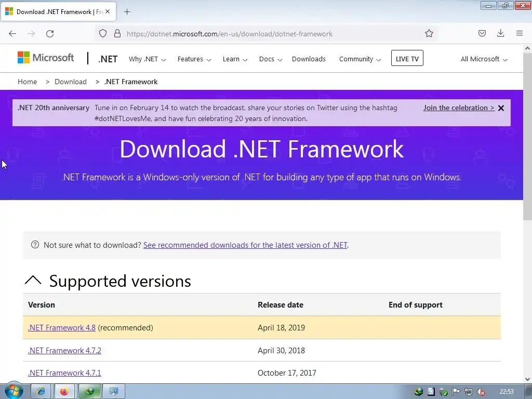Click the Firefox taskbar icon
The height and width of the screenshot is (399, 532).
coord(64,392)
